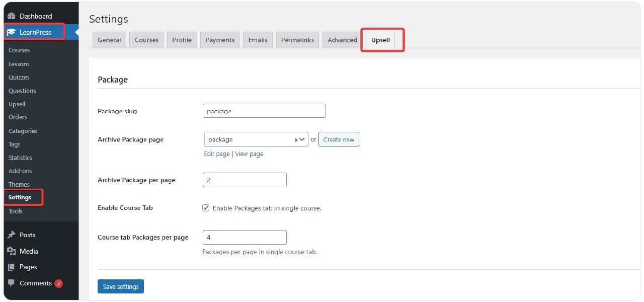Focus the Archive Package per page field
Image resolution: width=644 pixels, height=302 pixels.
tap(245, 180)
